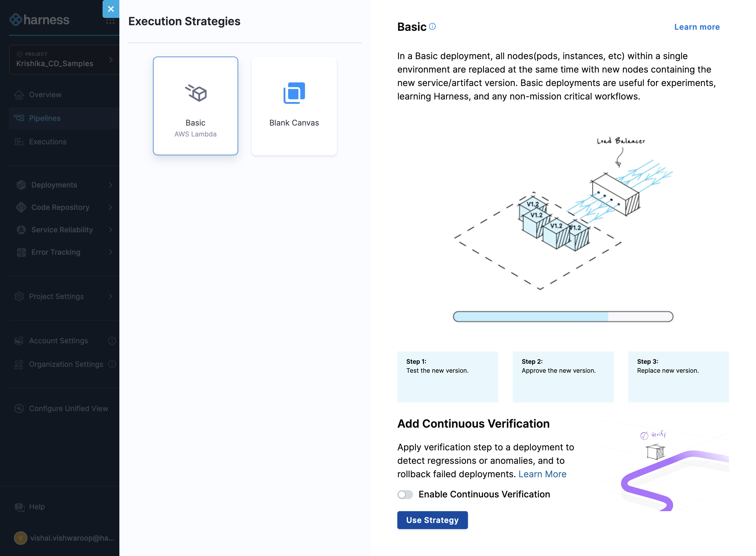The image size is (756, 556).
Task: Open the module grid dots icon
Action: click(x=110, y=22)
